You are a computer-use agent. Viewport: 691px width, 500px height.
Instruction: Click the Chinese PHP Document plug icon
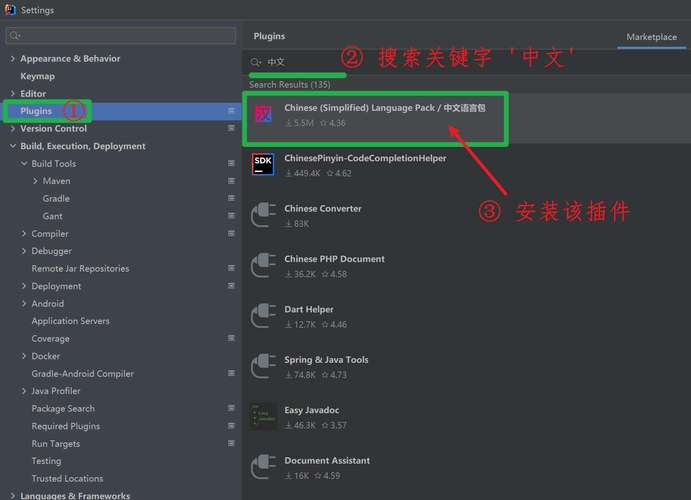pyautogui.click(x=263, y=265)
